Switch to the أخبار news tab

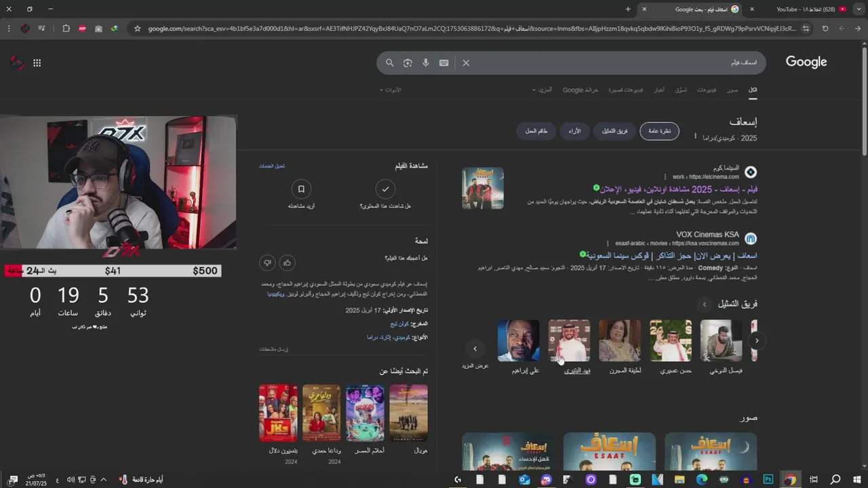click(x=659, y=89)
